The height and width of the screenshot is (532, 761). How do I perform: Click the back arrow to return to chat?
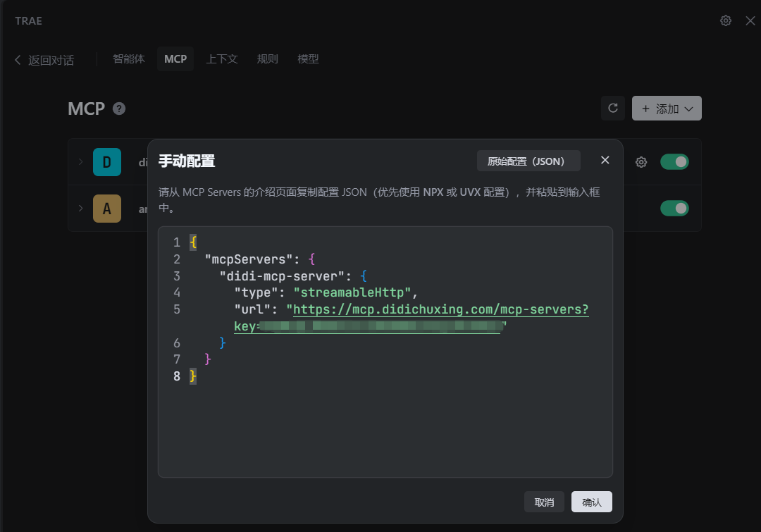tap(18, 60)
